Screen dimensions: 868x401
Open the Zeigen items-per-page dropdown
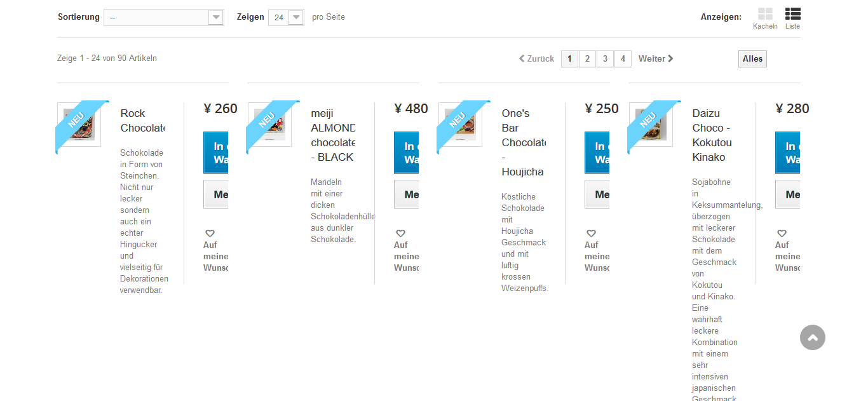286,17
